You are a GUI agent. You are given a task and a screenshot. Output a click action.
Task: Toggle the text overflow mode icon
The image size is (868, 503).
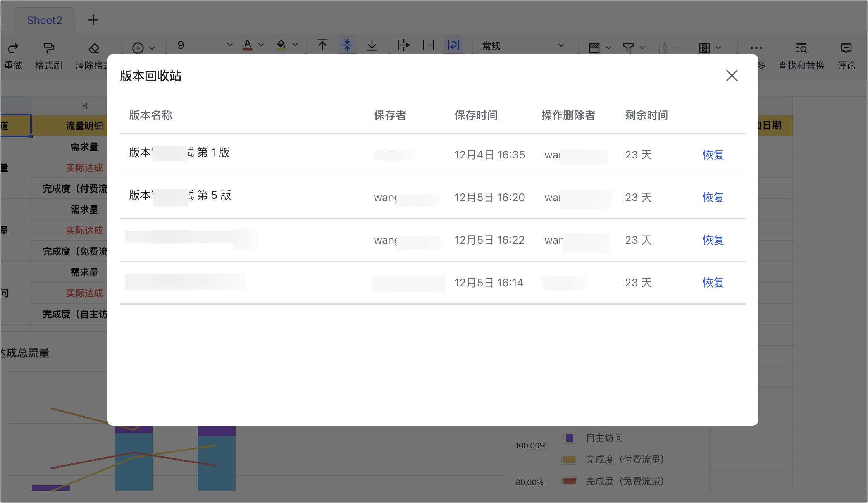coord(403,45)
